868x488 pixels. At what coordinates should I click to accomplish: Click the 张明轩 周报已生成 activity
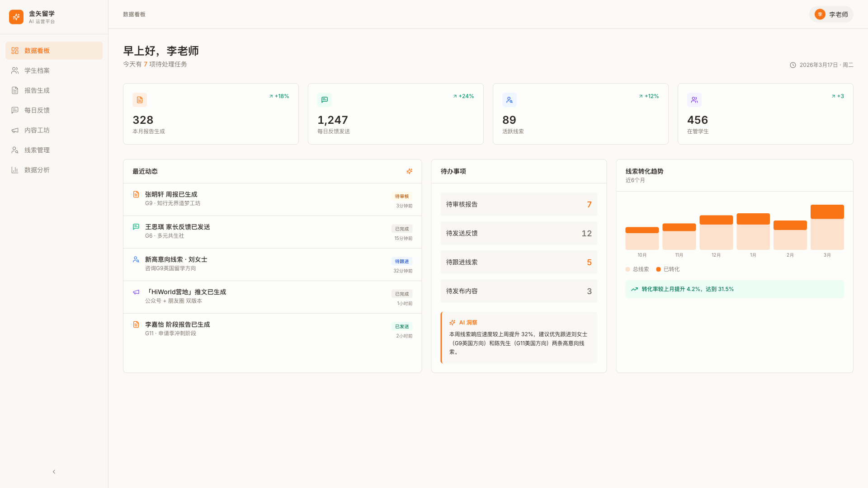[171, 194]
